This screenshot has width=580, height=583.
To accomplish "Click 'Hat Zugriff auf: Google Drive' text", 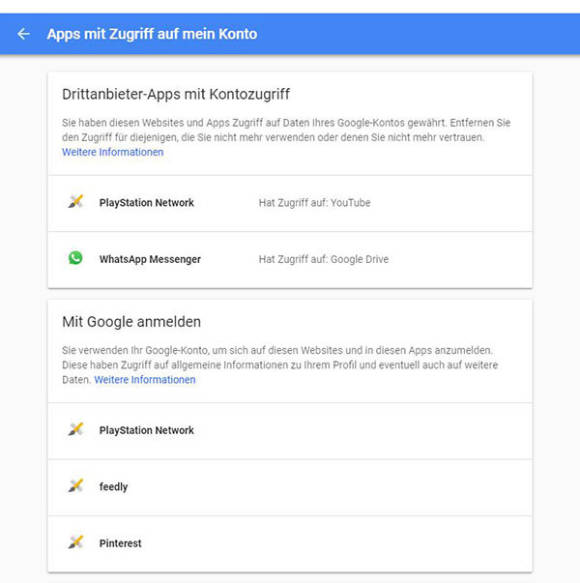I will (x=323, y=259).
